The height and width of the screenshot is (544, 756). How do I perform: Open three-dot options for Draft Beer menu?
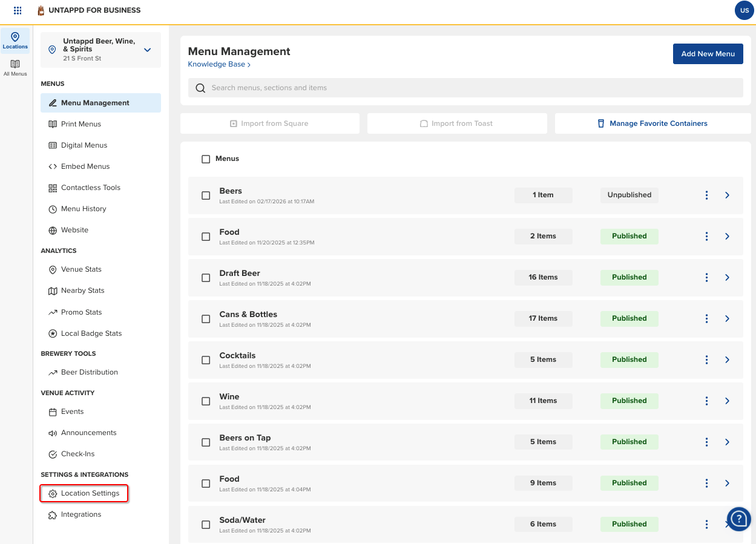pyautogui.click(x=706, y=277)
